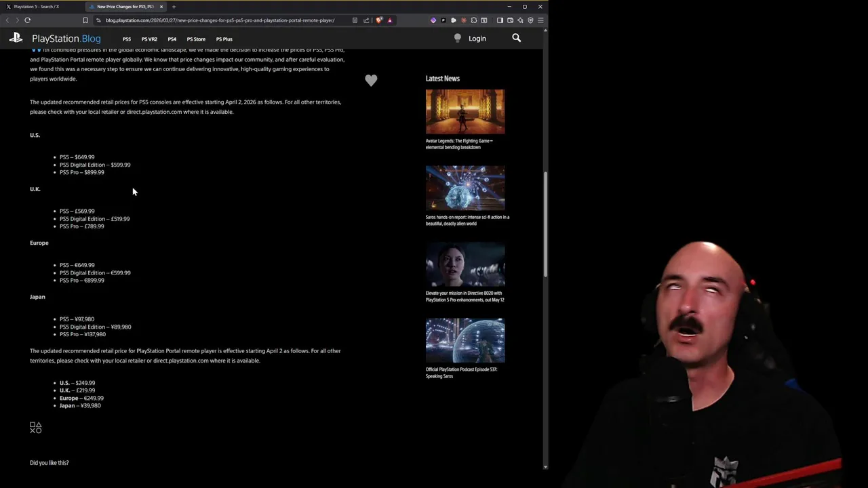The width and height of the screenshot is (868, 488).
Task: Open the blog search magnifier
Action: pyautogui.click(x=516, y=39)
